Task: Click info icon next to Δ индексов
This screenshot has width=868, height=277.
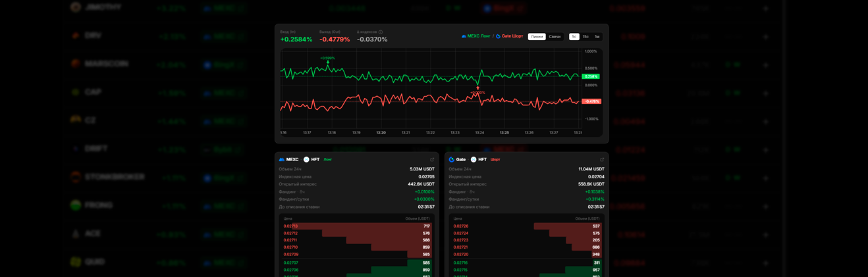Action: 381,32
